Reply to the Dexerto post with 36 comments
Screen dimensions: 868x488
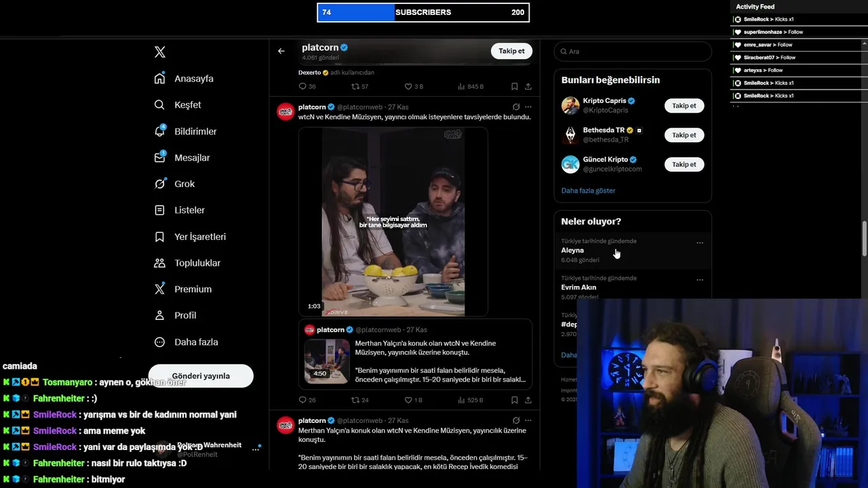coord(307,87)
